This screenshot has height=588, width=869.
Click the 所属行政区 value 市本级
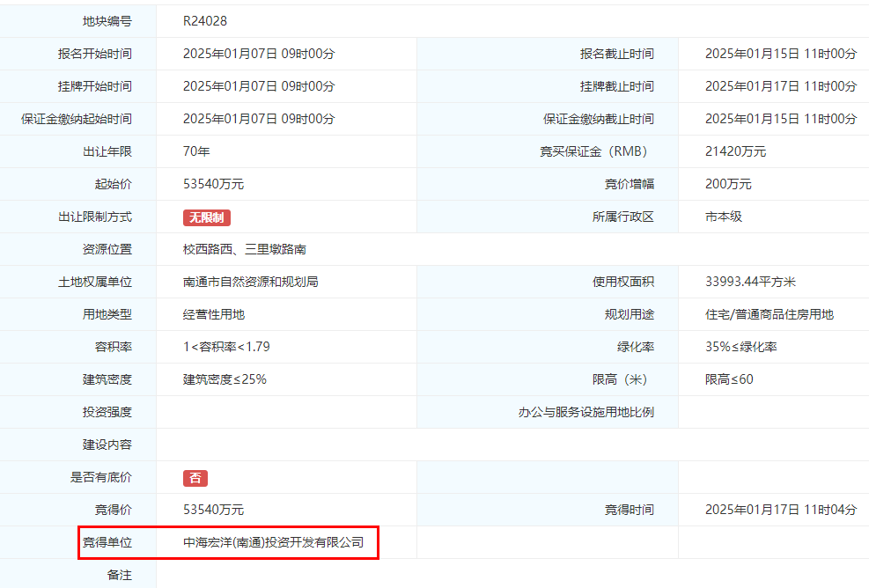point(723,217)
